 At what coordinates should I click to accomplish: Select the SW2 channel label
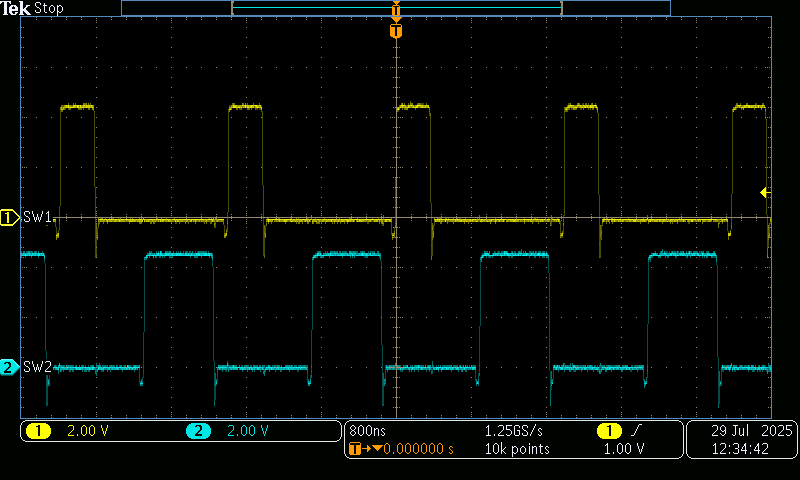37,367
